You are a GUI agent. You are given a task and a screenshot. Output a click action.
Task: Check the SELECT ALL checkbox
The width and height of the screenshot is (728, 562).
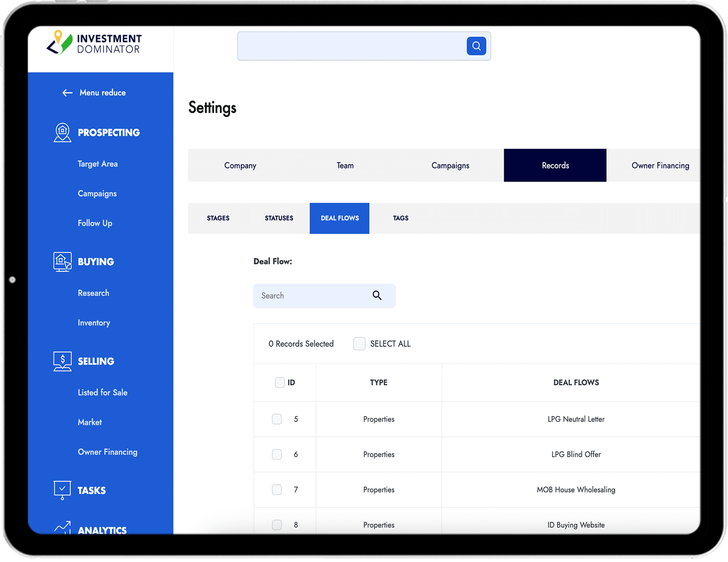pos(359,343)
